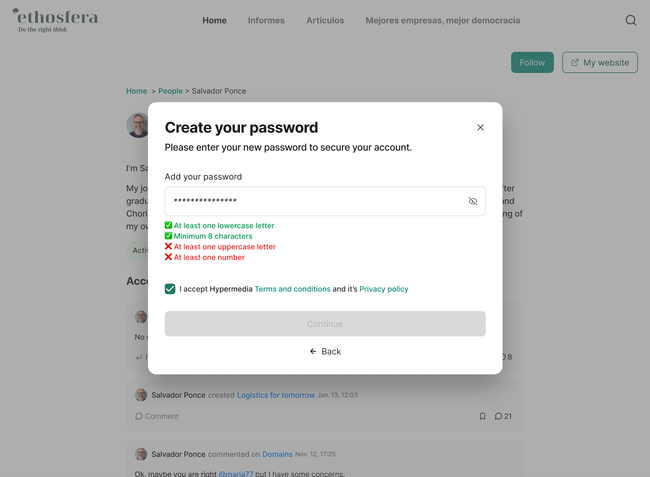The image size is (650, 477).
Task: Click Salvador Ponce's avatar on Logistics post
Action: (x=141, y=395)
